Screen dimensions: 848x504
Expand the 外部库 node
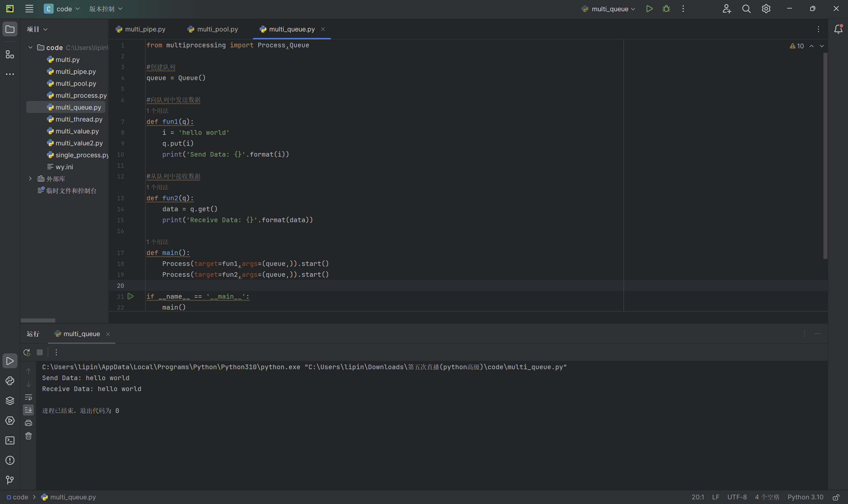tap(30, 178)
